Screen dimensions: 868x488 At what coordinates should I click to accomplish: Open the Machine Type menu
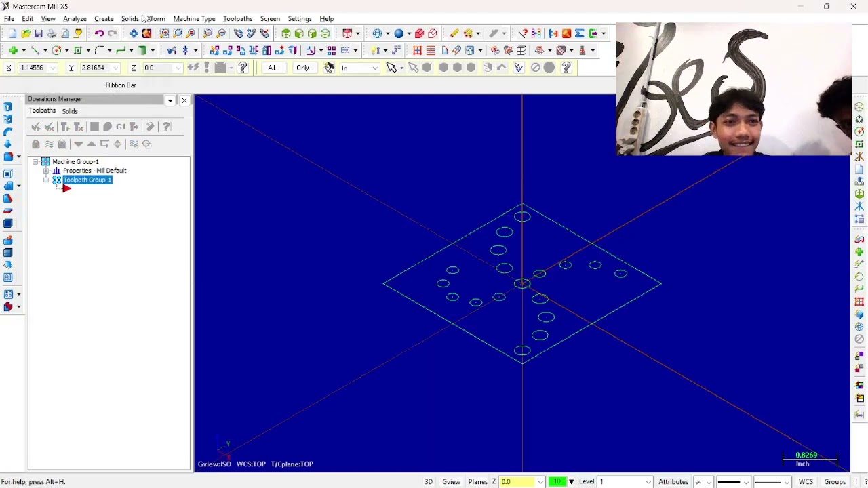(194, 19)
